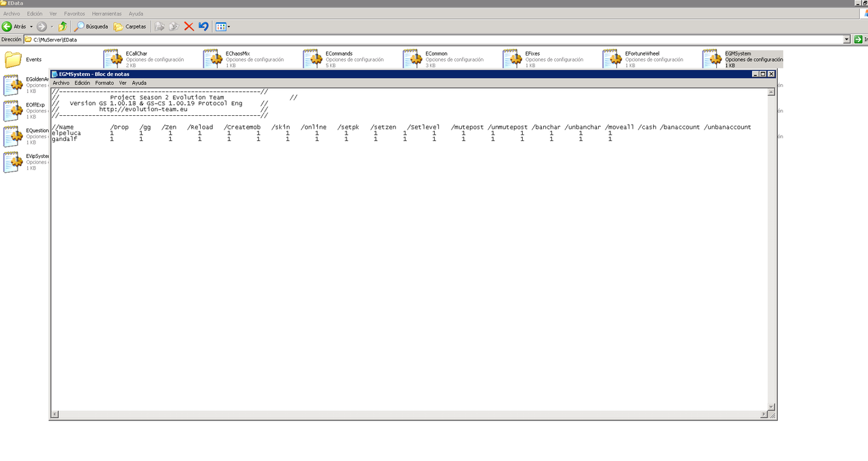Open Notepad's Archivo menu
The image size is (868, 461).
[61, 83]
